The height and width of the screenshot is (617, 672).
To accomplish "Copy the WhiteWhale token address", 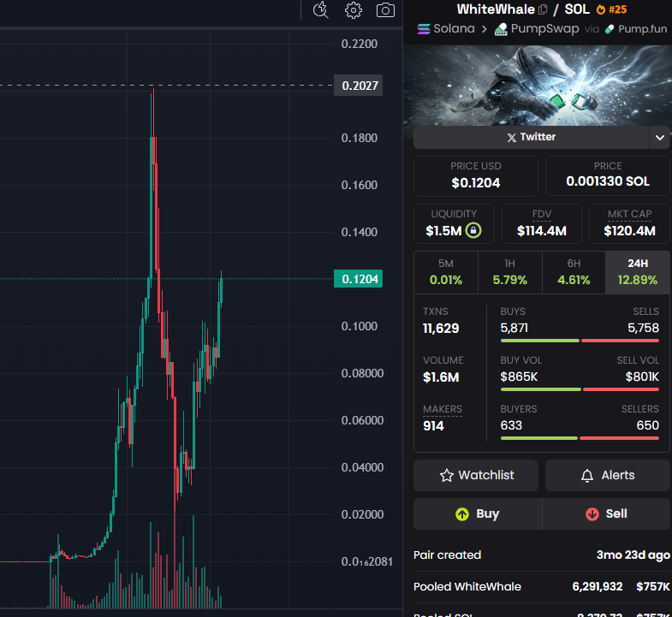I will [543, 9].
